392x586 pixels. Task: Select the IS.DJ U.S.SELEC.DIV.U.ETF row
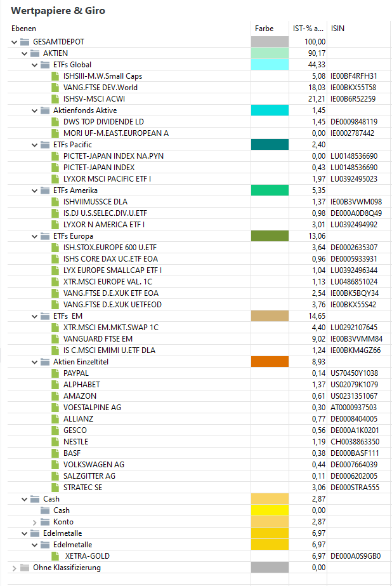pyautogui.click(x=199, y=213)
